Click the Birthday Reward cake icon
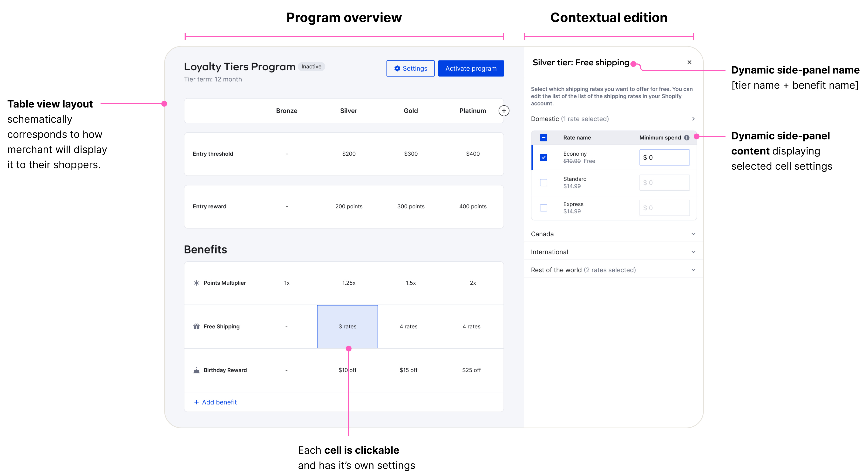The width and height of the screenshot is (868, 471). pos(197,370)
